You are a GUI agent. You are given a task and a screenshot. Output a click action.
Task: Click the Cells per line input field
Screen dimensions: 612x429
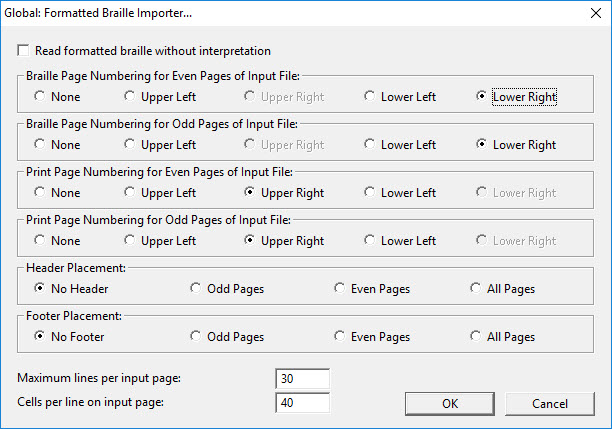[301, 403]
